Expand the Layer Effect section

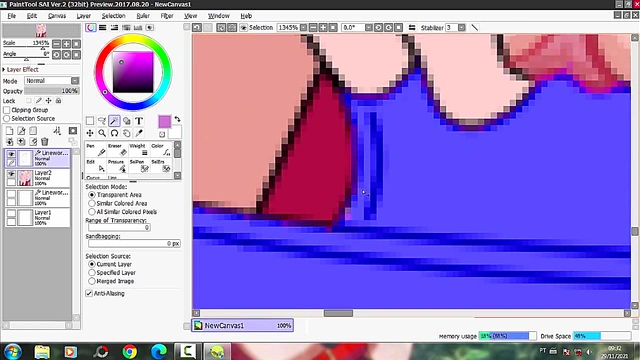click(4, 70)
